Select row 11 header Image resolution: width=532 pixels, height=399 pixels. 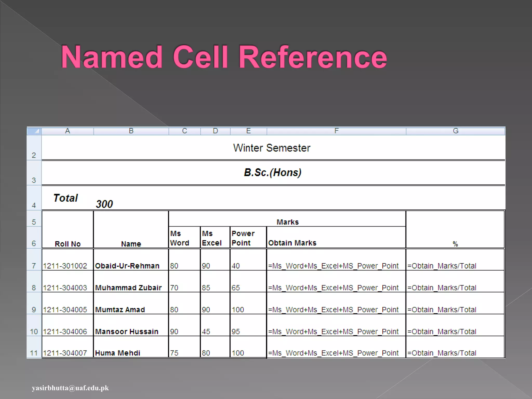(34, 353)
